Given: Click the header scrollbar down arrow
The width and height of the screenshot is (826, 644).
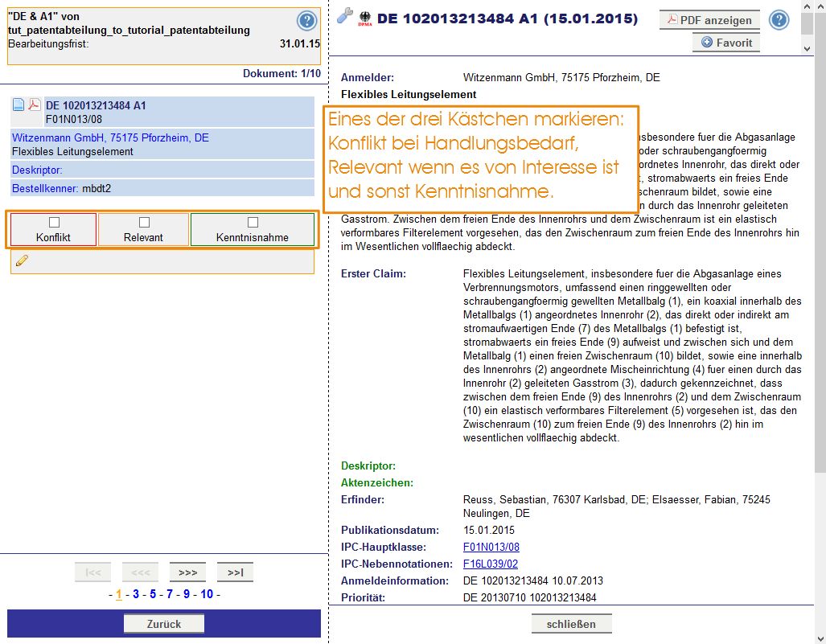Looking at the screenshot, I should (x=807, y=48).
